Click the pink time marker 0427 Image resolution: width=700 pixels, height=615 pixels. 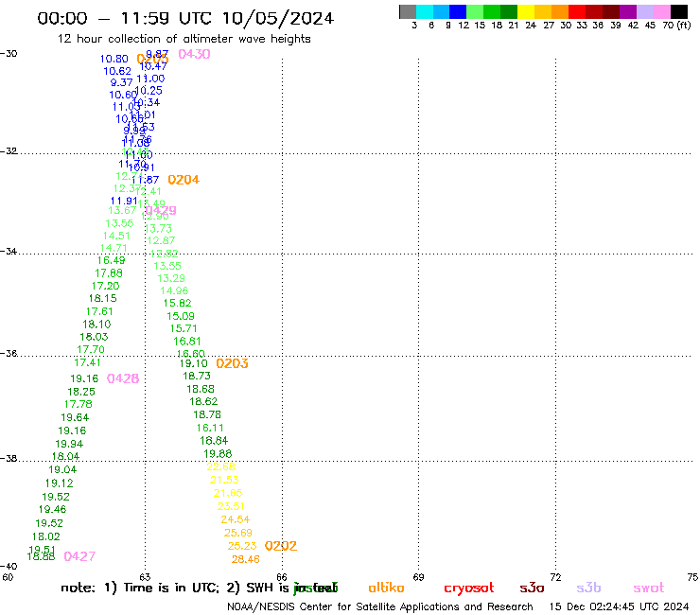point(79,556)
